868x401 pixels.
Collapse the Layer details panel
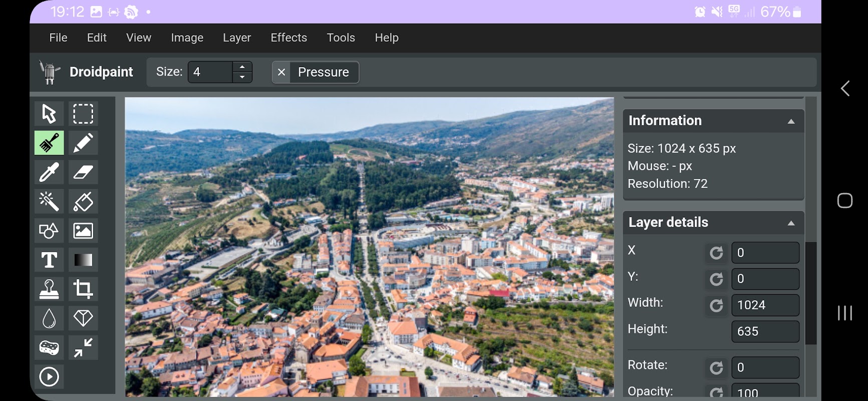(791, 223)
